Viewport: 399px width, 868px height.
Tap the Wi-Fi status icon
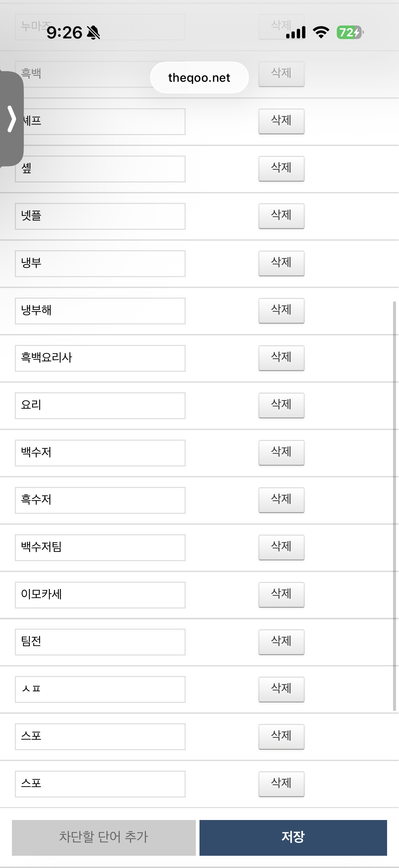pos(321,32)
